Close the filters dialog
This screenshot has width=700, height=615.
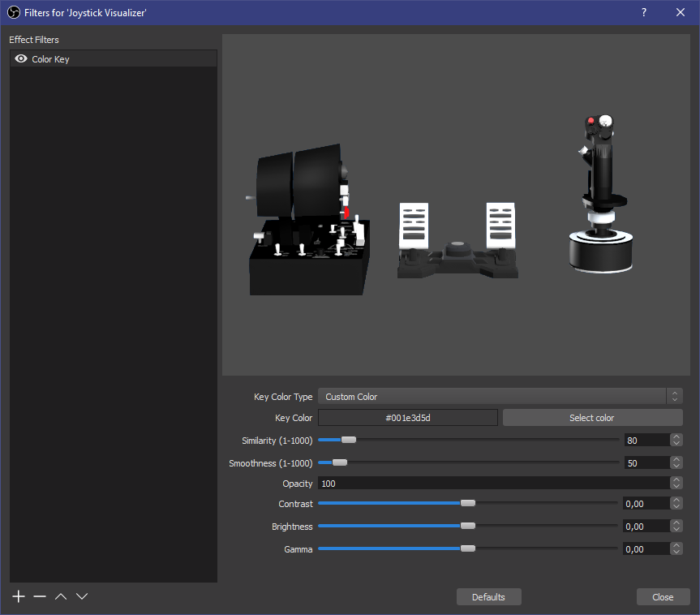(663, 596)
